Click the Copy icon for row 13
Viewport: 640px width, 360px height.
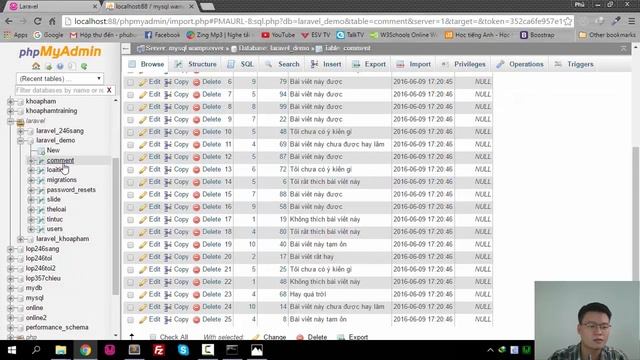[x=168, y=170]
